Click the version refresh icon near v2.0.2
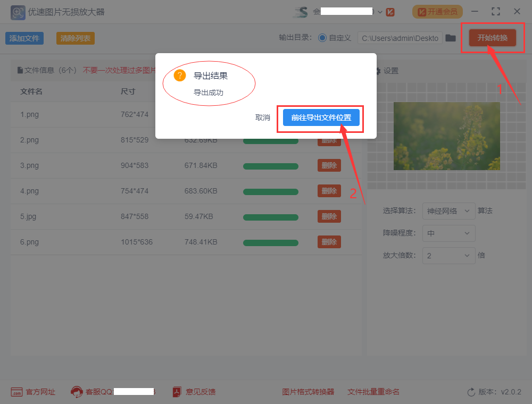This screenshot has height=404, width=532. click(x=471, y=392)
